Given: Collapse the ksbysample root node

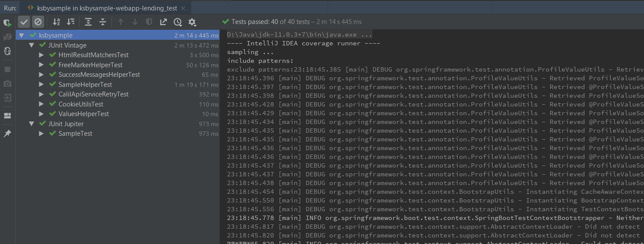Looking at the screenshot, I should point(22,35).
